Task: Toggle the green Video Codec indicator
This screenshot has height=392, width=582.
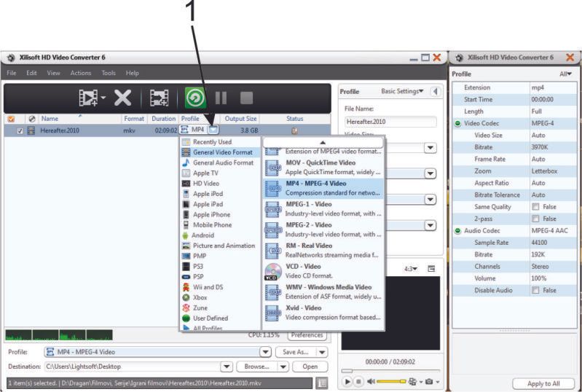Action: [x=457, y=123]
